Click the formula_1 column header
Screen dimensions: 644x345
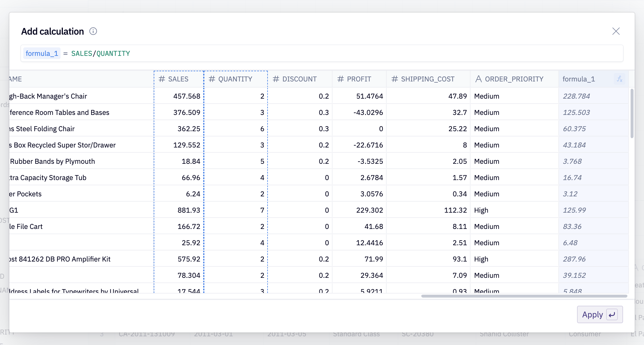[x=579, y=79]
